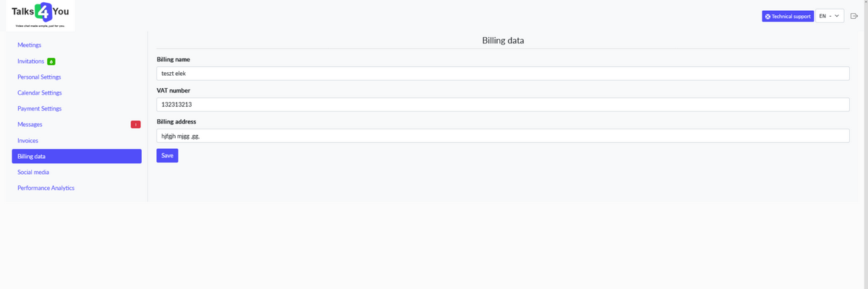Open the EN language dropdown
Image resolution: width=868 pixels, height=289 pixels.
tap(830, 16)
